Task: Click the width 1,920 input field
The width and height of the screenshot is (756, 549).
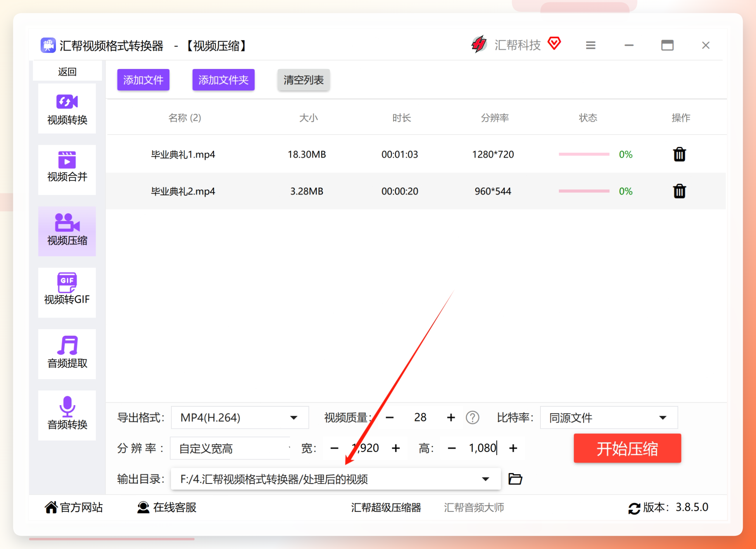Action: tap(365, 448)
